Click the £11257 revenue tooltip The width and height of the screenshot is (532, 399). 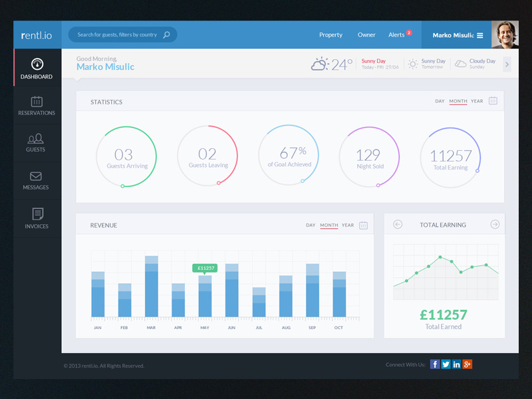click(x=205, y=268)
